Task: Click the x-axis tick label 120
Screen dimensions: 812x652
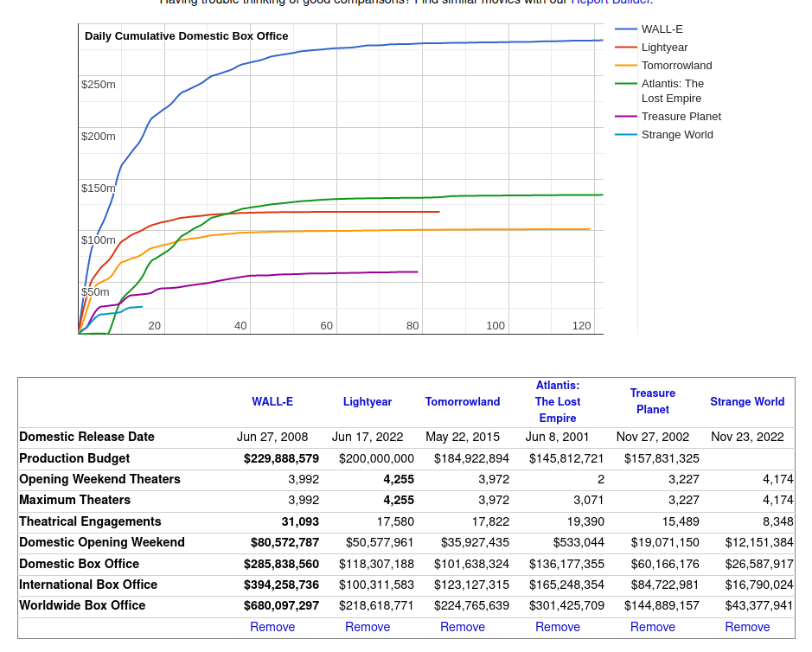Action: point(582,326)
